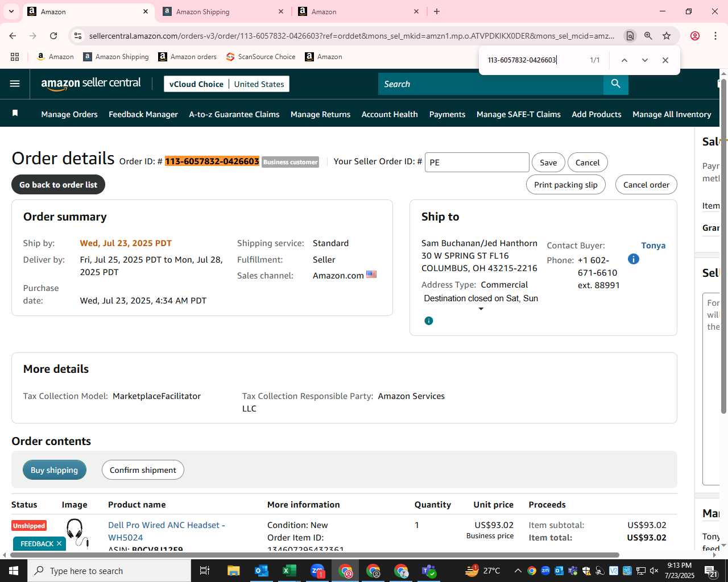This screenshot has width=728, height=582.
Task: Switch to the third Amazon browser tab
Action: pyautogui.click(x=357, y=11)
